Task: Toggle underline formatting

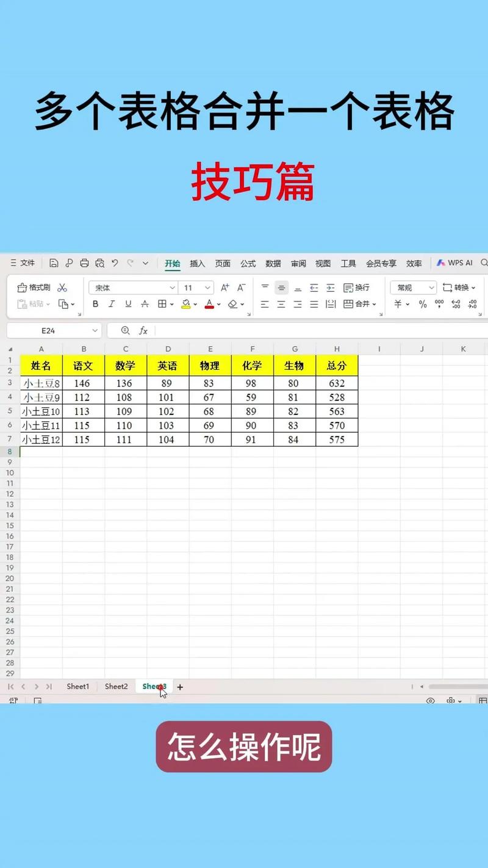Action: pos(127,303)
